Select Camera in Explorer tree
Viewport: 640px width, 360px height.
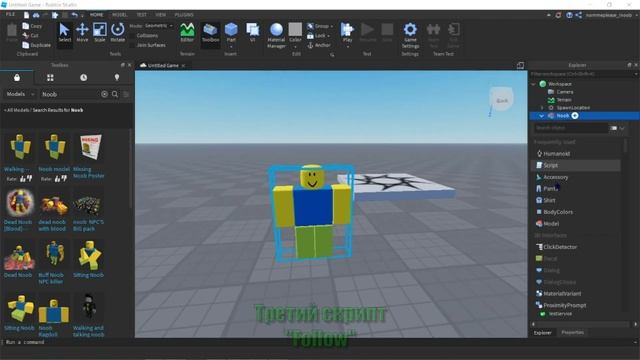565,92
